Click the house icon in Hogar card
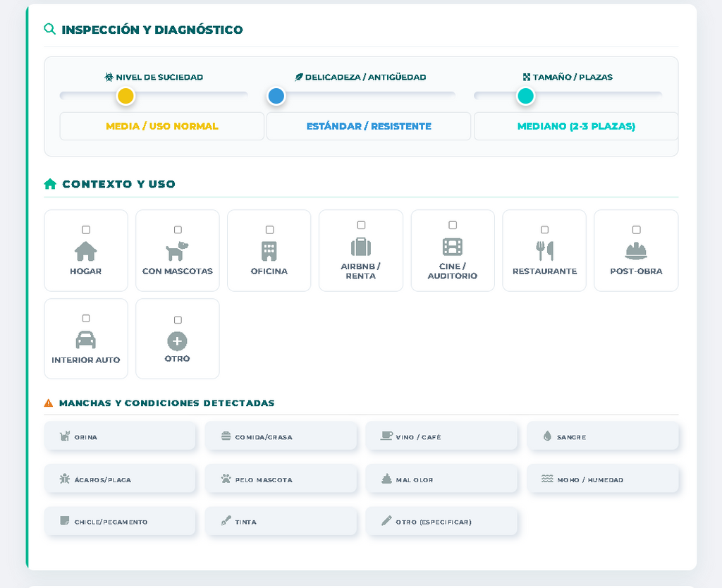 86,251
